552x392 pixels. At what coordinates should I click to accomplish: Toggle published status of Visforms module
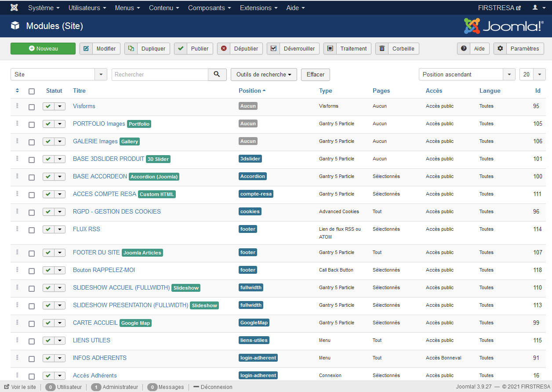(x=48, y=106)
